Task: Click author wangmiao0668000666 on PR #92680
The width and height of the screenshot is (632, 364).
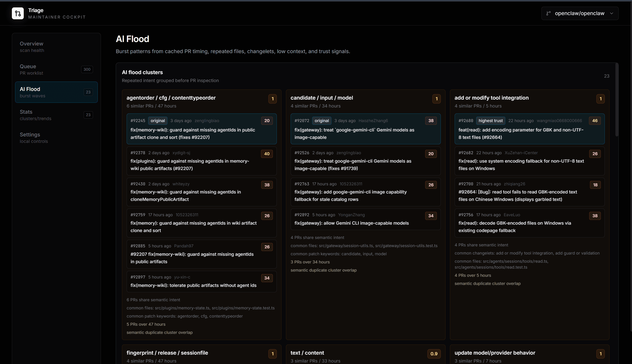Action: [x=560, y=121]
